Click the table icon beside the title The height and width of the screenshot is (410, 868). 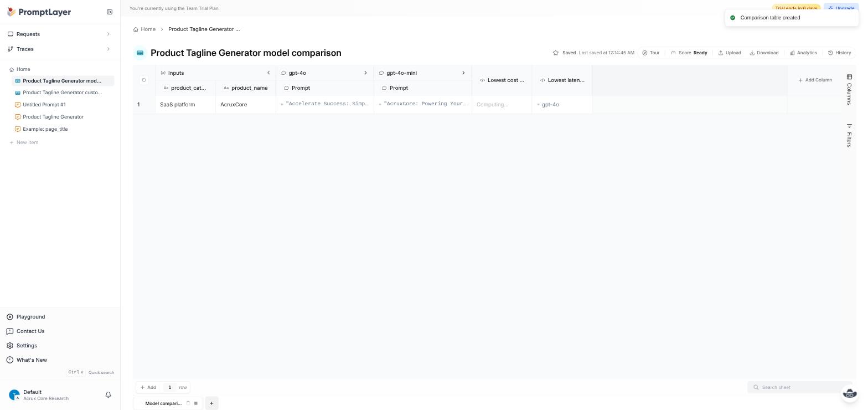click(x=140, y=53)
